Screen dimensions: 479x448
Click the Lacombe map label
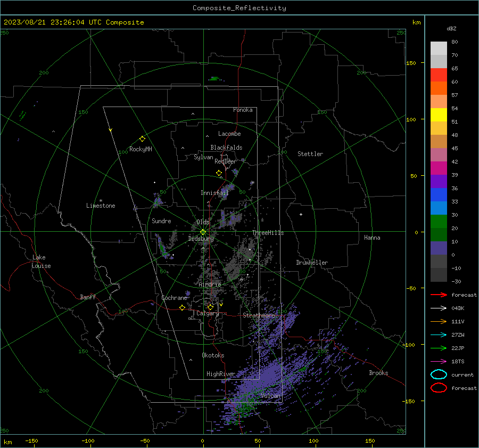[x=229, y=134]
